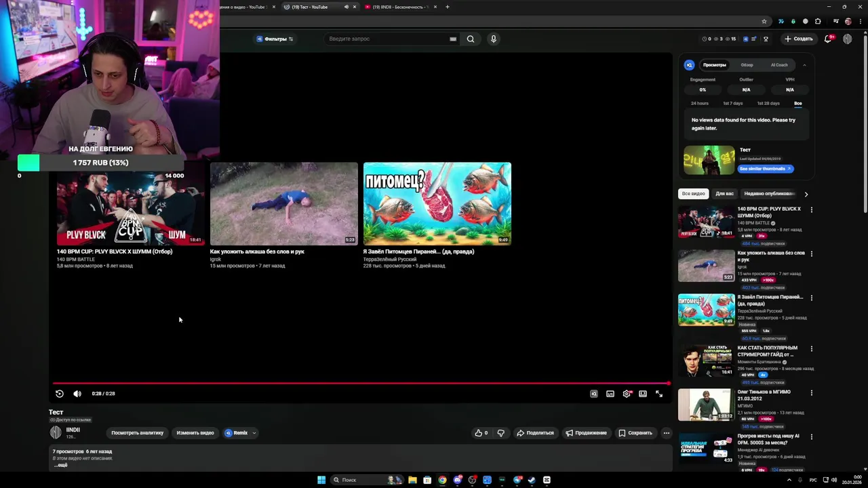Viewport: 868px width, 488px height.
Task: Open the three-dot menu under the video
Action: click(x=667, y=433)
